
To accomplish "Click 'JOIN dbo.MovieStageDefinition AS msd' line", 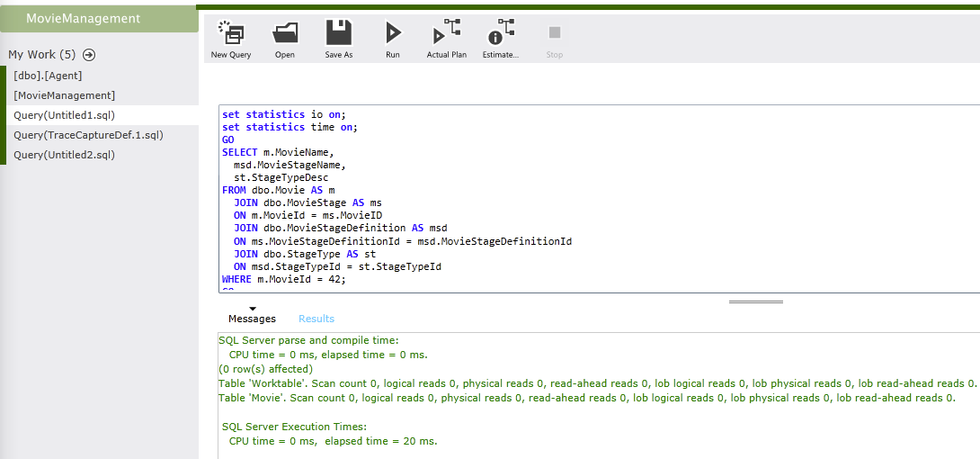I will tap(341, 229).
